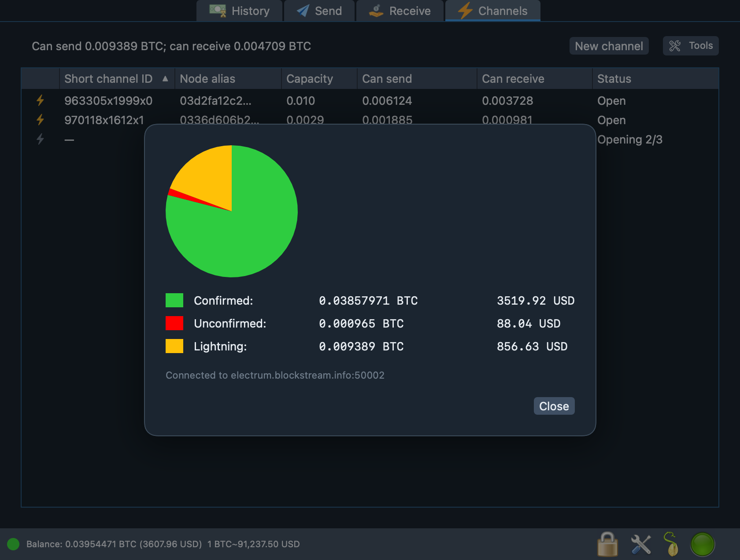Click the balance pie chart
Viewport: 740px width, 560px height.
tap(232, 211)
